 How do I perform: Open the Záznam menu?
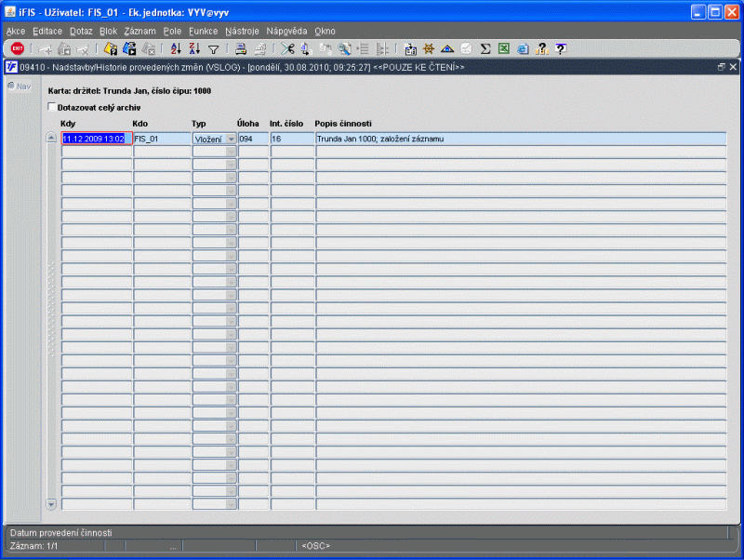(x=140, y=31)
